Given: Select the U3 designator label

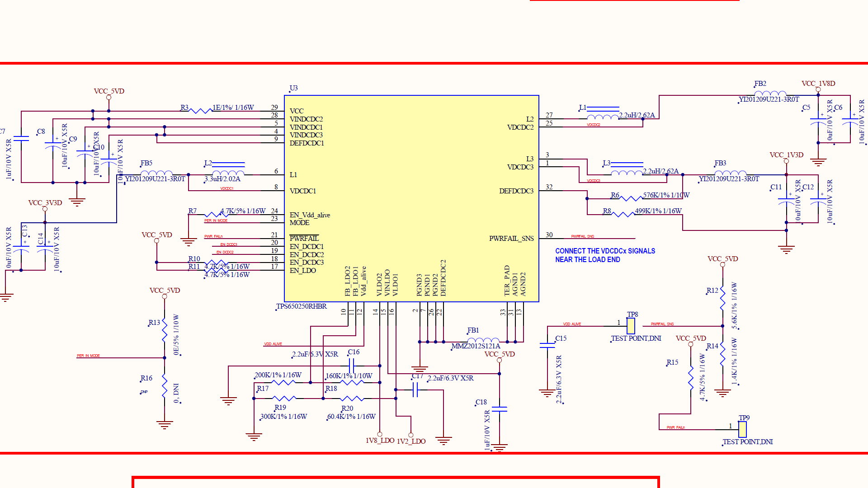Looking at the screenshot, I should [x=293, y=88].
